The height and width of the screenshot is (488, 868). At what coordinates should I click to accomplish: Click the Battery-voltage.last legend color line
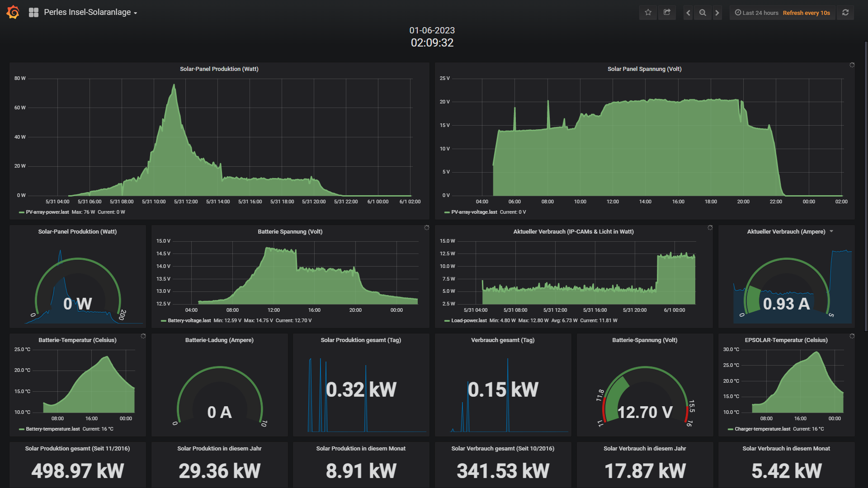[164, 321]
